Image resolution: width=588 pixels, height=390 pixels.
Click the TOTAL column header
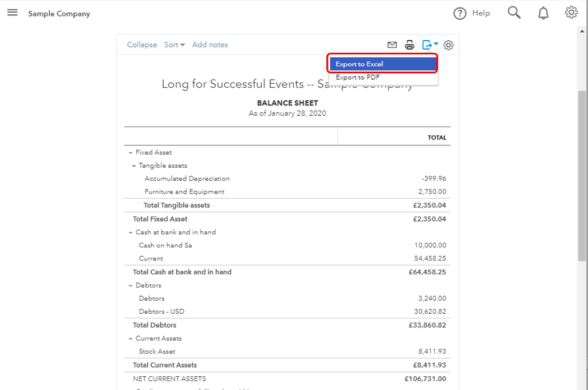(x=437, y=137)
